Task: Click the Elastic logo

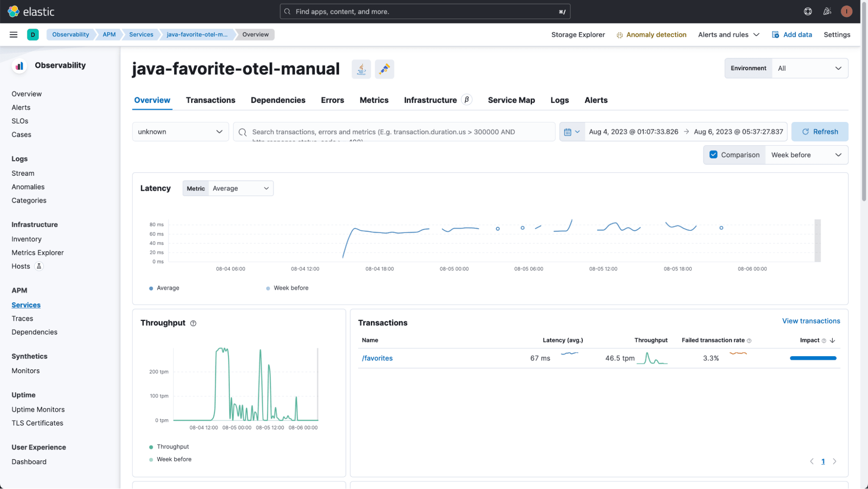Action: point(32,11)
